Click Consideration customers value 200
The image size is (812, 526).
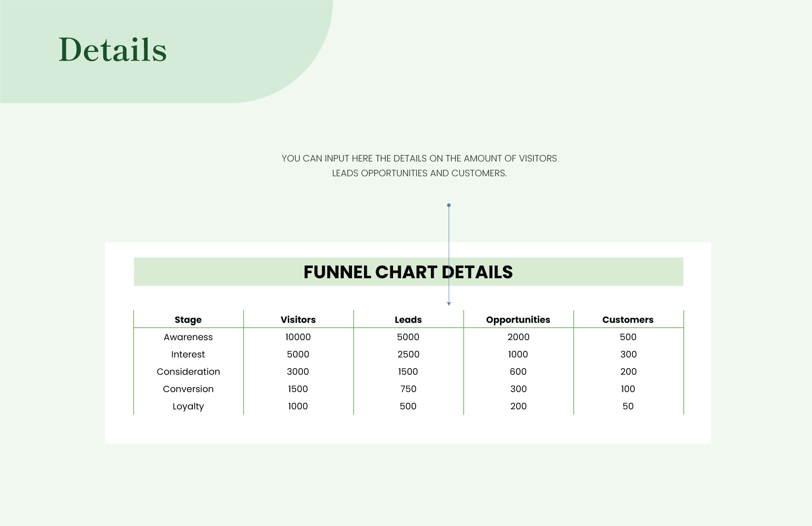628,372
